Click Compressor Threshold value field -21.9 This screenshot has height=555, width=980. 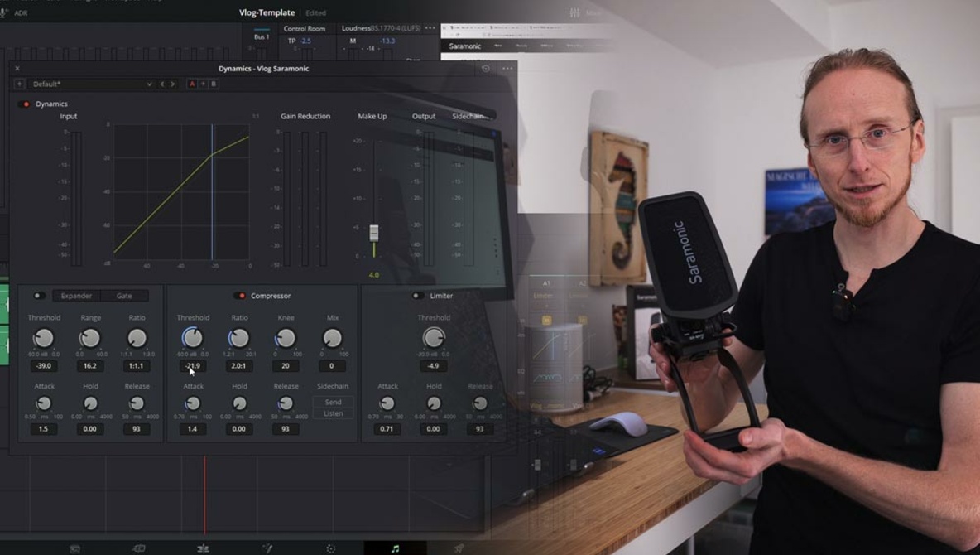point(193,366)
